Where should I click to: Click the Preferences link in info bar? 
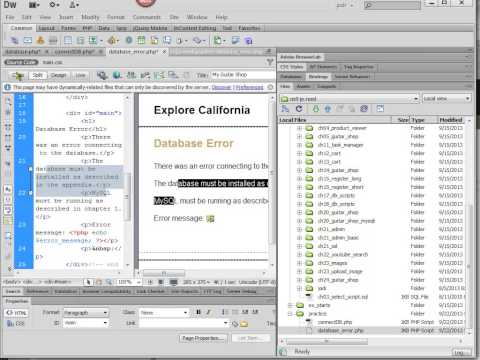(x=249, y=87)
